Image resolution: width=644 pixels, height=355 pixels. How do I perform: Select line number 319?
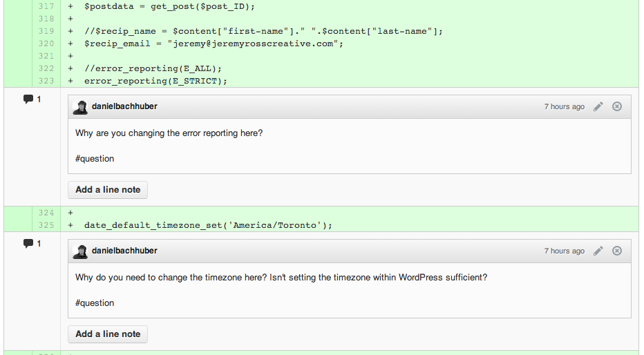point(46,31)
